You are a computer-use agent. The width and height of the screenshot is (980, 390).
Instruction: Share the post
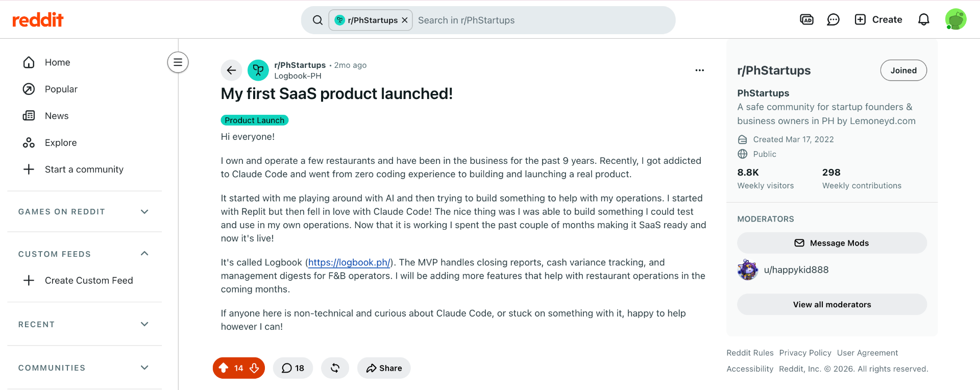384,368
